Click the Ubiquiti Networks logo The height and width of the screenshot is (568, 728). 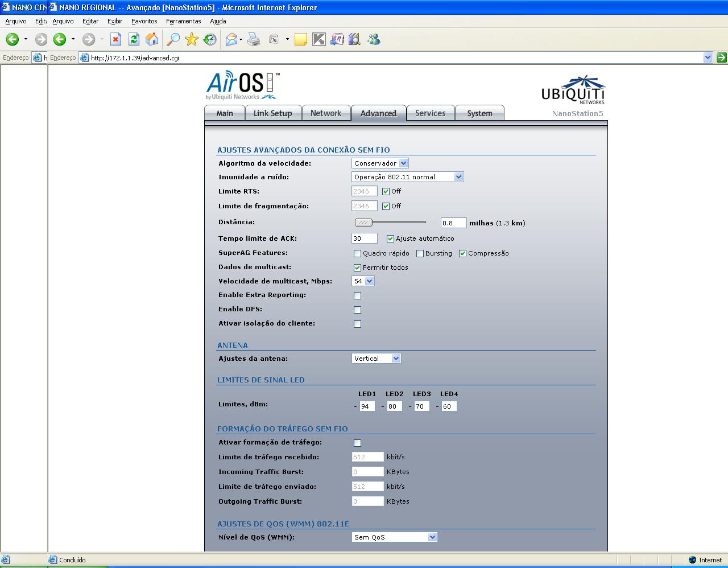pyautogui.click(x=573, y=90)
